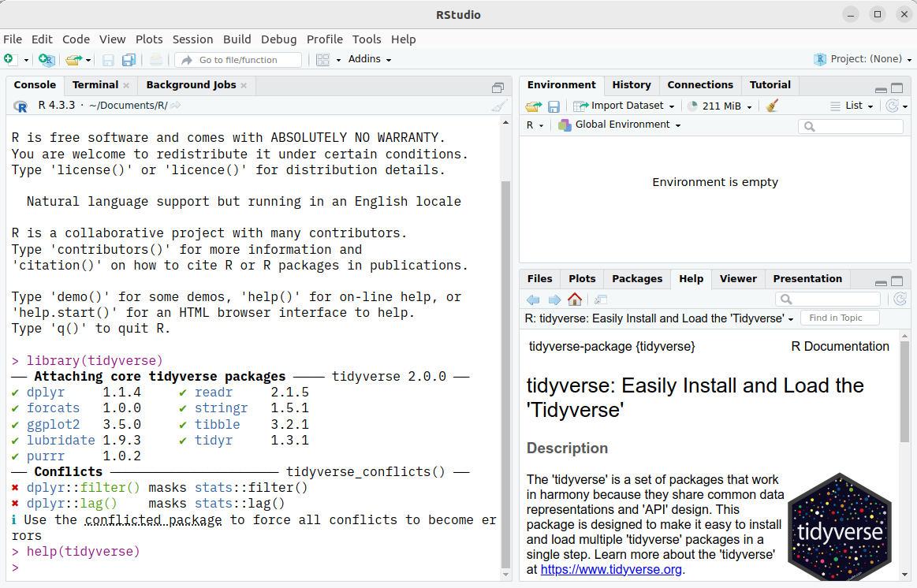Close the Terminal tab

(x=126, y=86)
